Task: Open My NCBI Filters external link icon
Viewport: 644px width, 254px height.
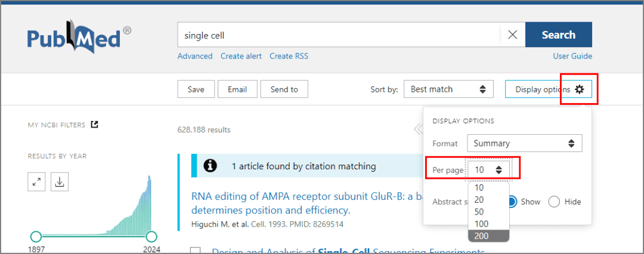Action: tap(94, 125)
